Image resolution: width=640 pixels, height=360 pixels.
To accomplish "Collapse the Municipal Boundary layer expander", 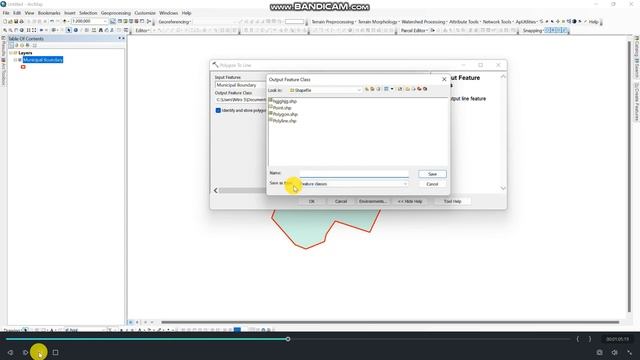I will pos(15,60).
